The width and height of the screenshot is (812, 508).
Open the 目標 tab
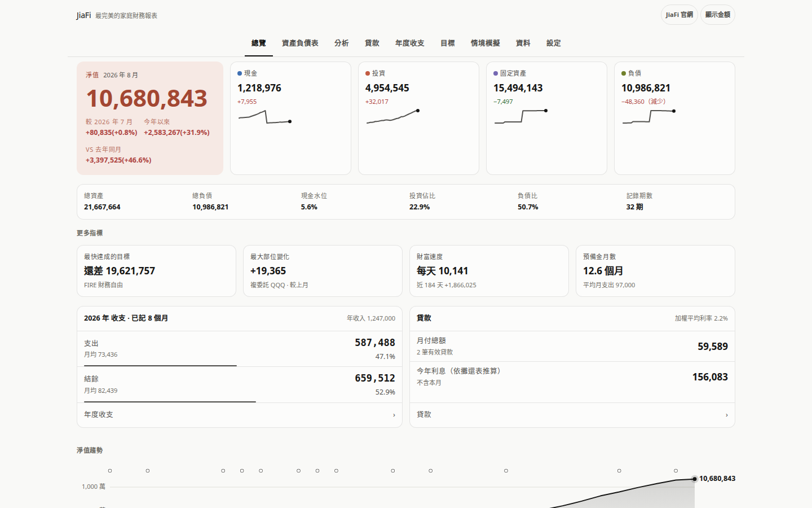pyautogui.click(x=448, y=43)
